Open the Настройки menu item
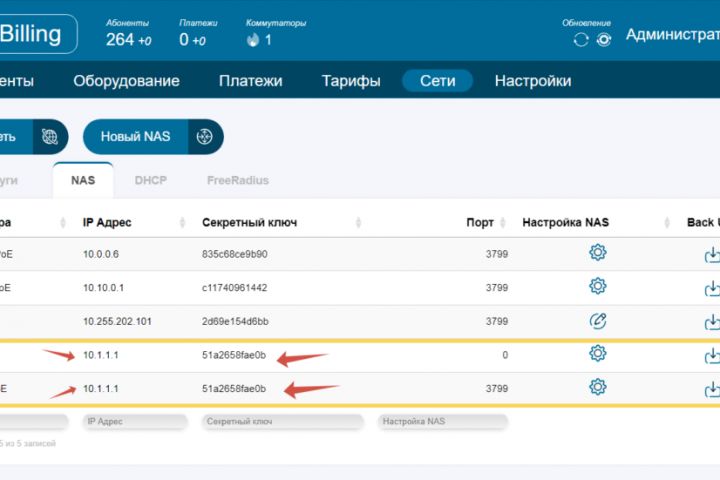This screenshot has height=480, width=720. [x=533, y=81]
